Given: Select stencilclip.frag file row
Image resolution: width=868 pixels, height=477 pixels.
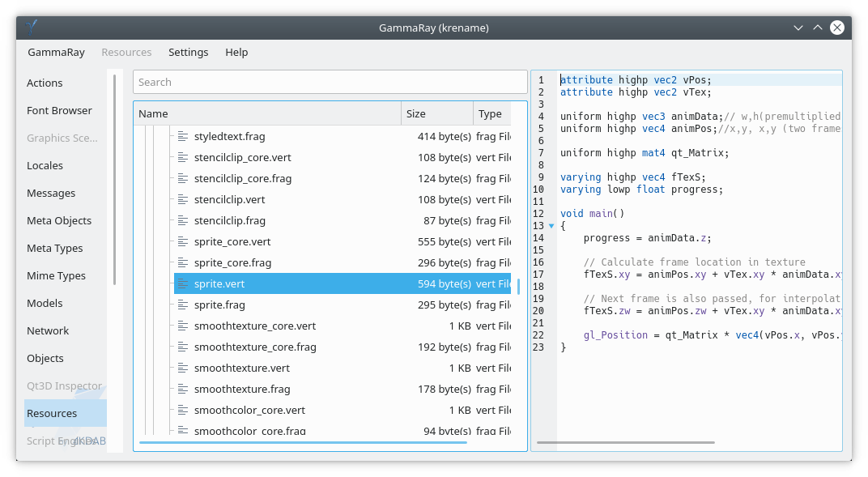Looking at the screenshot, I should [343, 220].
